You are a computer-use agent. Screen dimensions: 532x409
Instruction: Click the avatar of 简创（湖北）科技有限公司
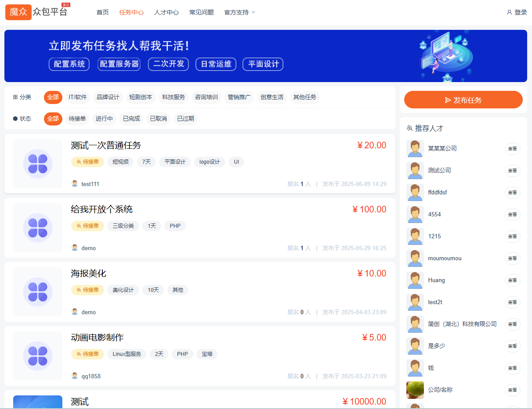pos(415,324)
